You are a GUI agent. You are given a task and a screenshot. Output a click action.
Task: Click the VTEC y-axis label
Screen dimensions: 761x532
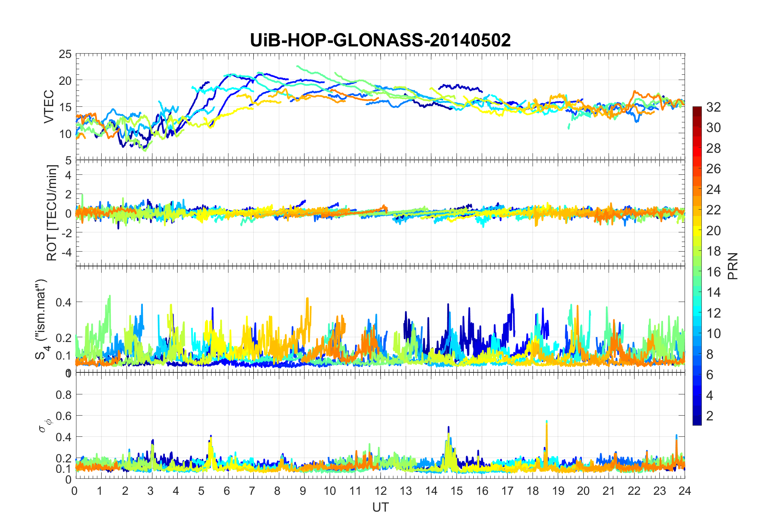coord(49,107)
